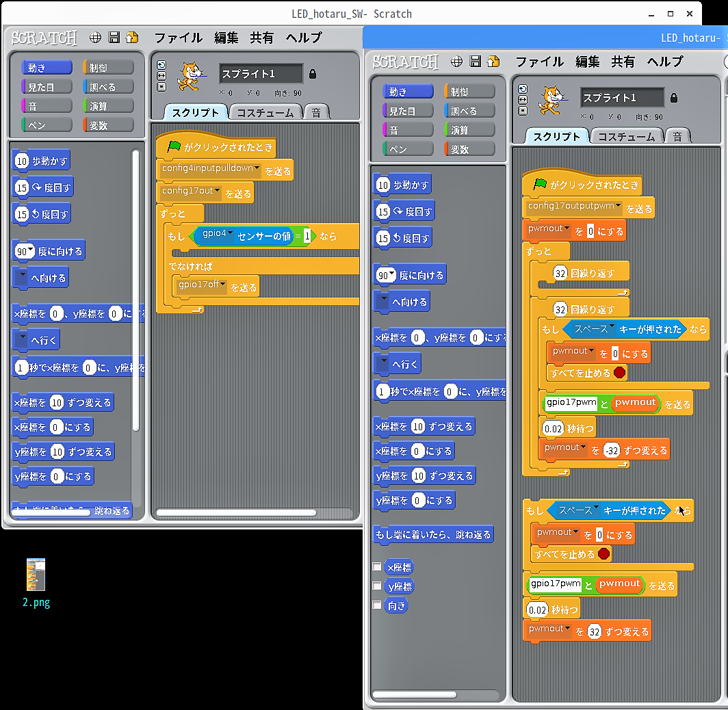This screenshot has width=728, height=710.
Task: Click the 10 value of 歩動かす in LED_hotaru_SW window
Action: pyautogui.click(x=22, y=161)
